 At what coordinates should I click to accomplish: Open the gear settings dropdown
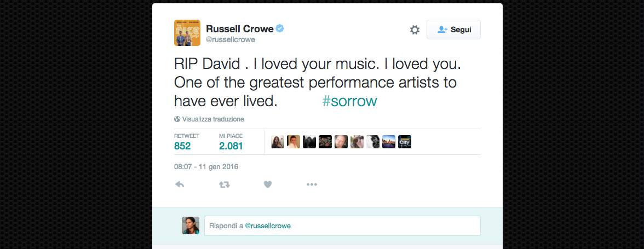click(415, 30)
